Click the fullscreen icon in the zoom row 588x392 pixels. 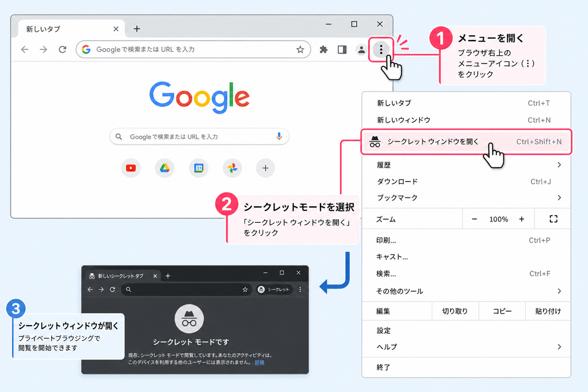pyautogui.click(x=553, y=219)
